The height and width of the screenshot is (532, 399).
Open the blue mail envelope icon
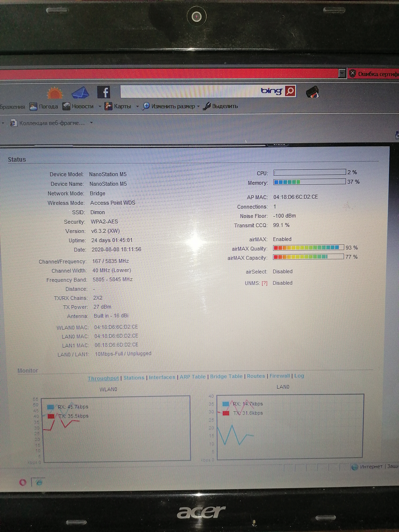pos(80,93)
